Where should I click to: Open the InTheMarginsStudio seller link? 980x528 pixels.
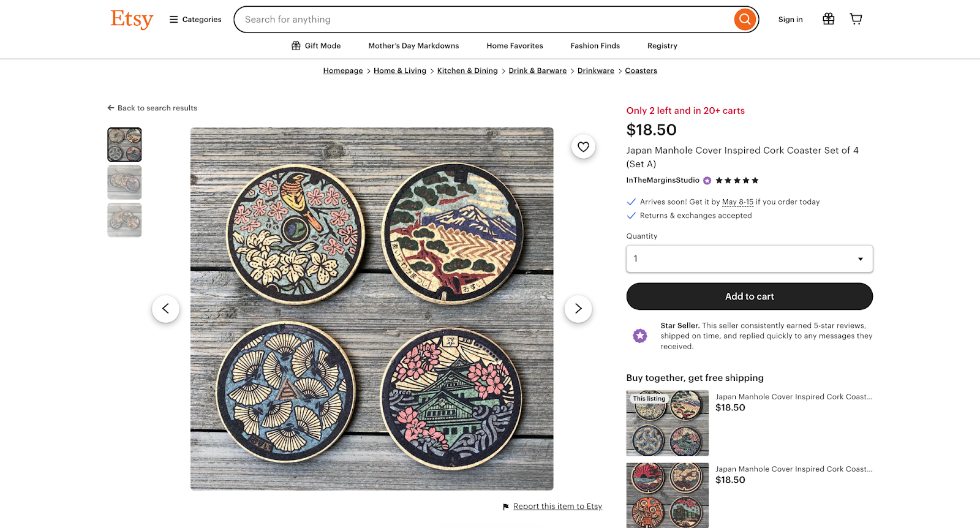click(661, 180)
